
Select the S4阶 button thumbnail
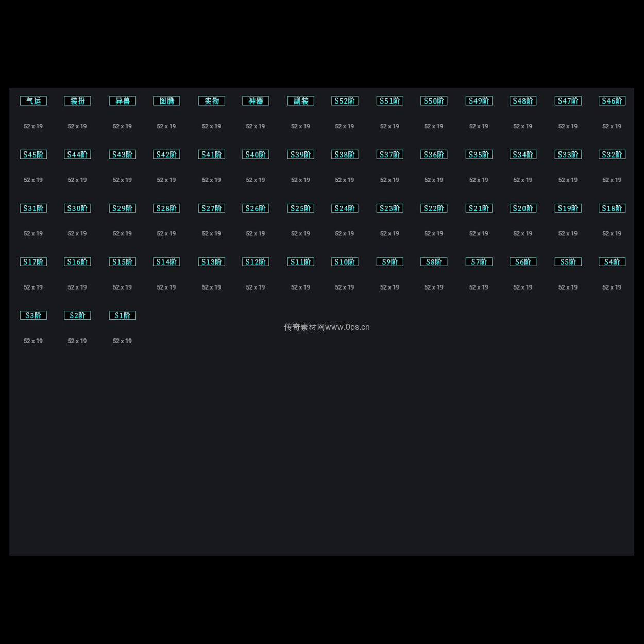(612, 262)
